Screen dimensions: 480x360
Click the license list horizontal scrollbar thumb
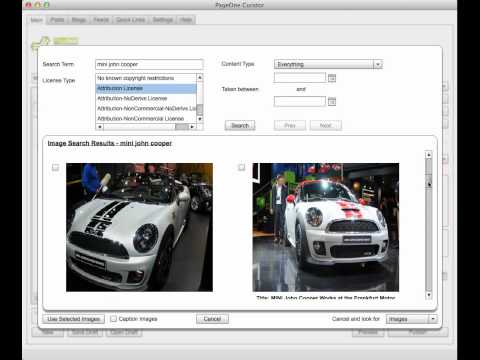point(182,127)
